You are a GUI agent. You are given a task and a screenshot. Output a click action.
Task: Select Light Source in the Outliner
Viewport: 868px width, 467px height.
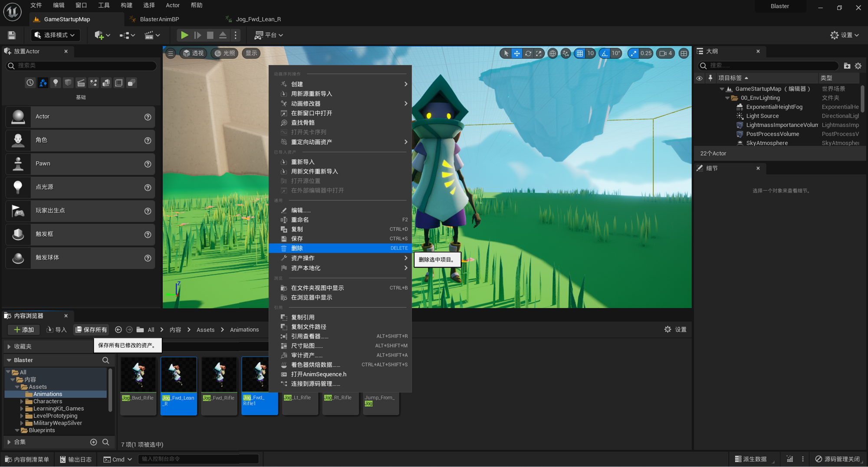point(762,116)
